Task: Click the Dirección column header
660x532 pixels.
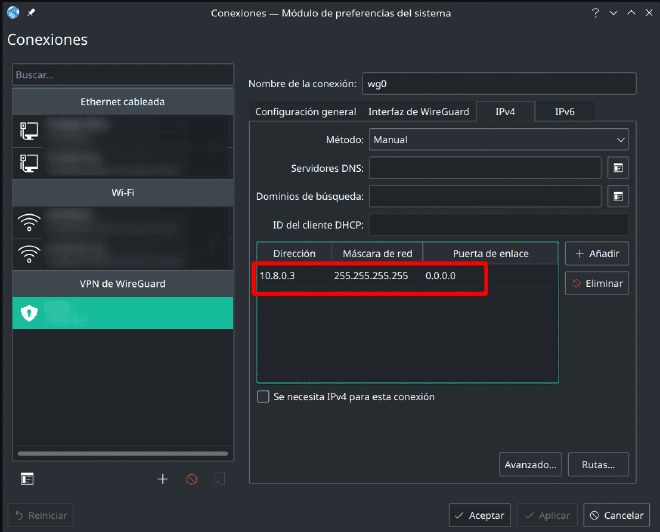Action: (294, 253)
